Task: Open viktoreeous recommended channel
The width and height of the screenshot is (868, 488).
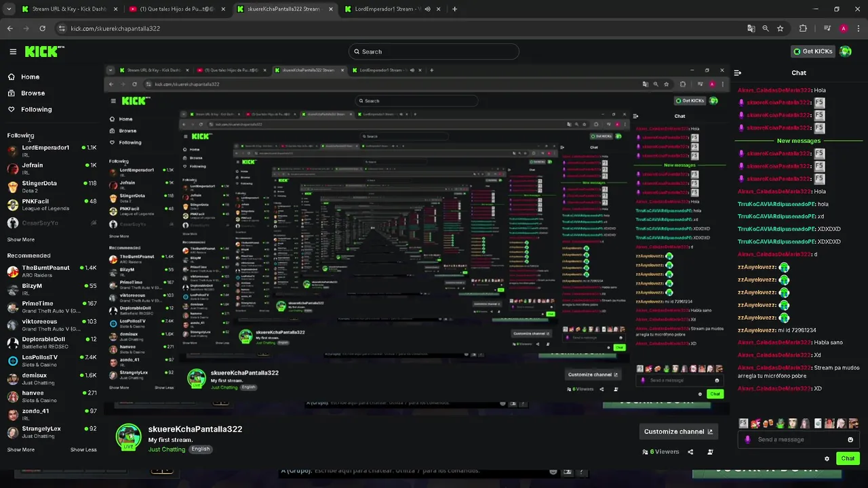Action: [x=51, y=325]
